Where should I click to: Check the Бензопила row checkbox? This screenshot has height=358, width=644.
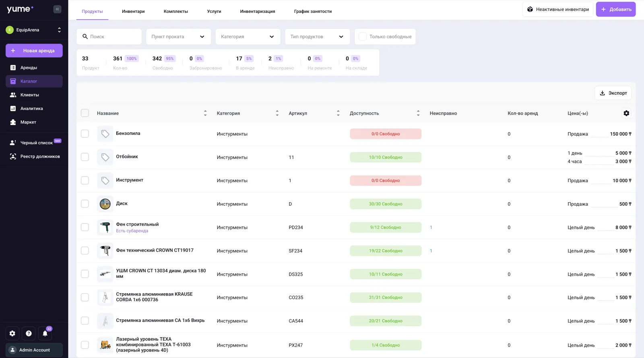[85, 134]
